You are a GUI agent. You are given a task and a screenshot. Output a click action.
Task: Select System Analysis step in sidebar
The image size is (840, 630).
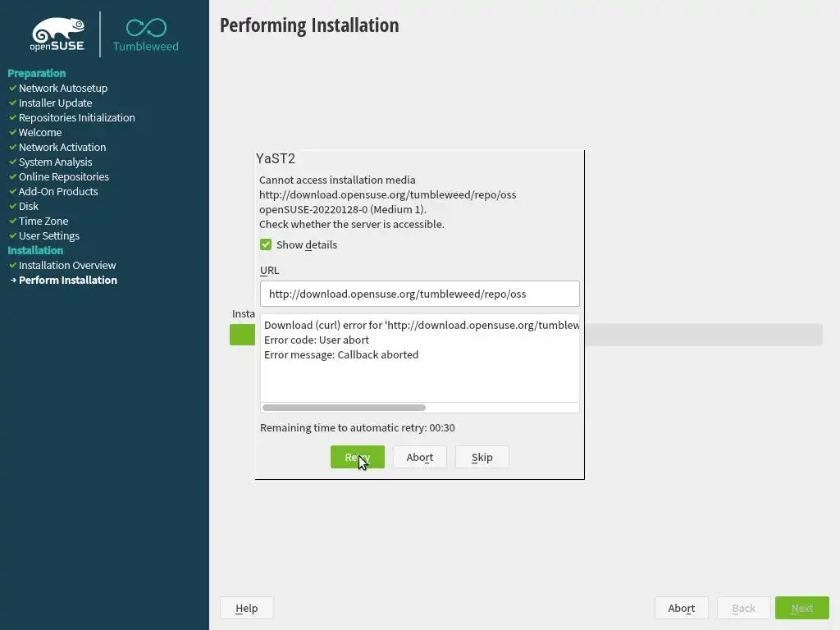(55, 162)
